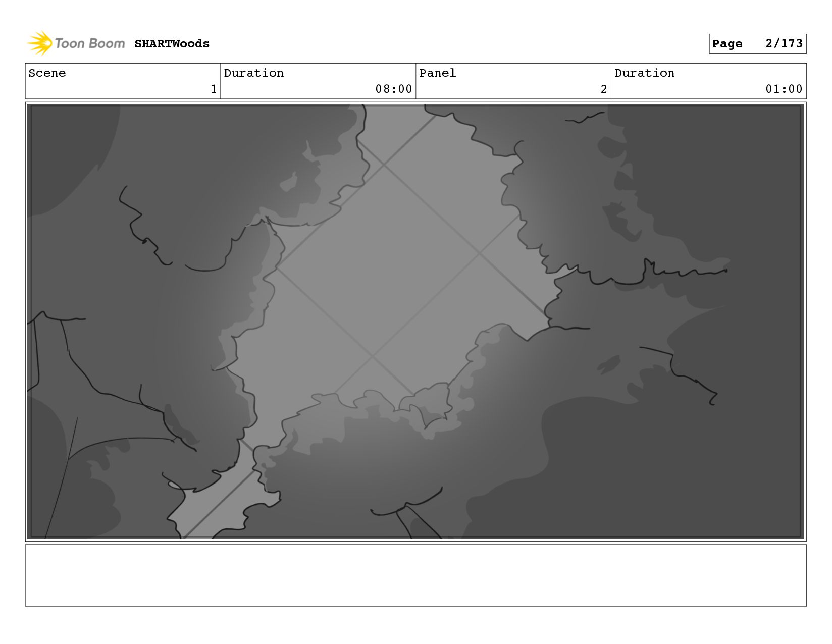Screen dimensions: 832x644
Task: Click the scene number '1'
Action: click(x=214, y=89)
